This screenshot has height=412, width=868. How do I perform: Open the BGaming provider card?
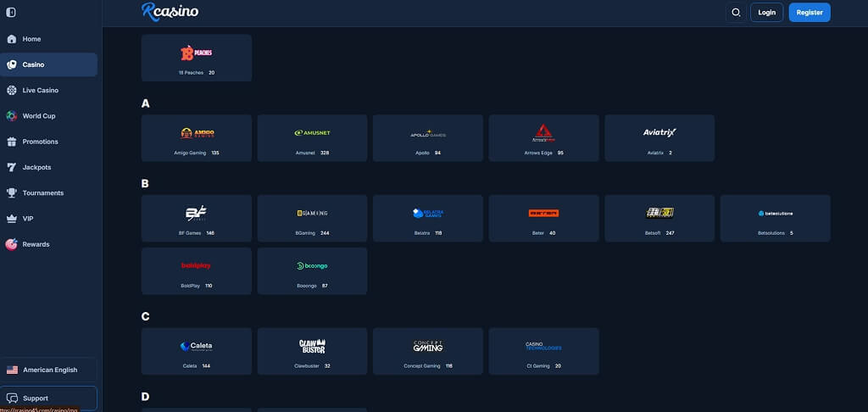(312, 218)
